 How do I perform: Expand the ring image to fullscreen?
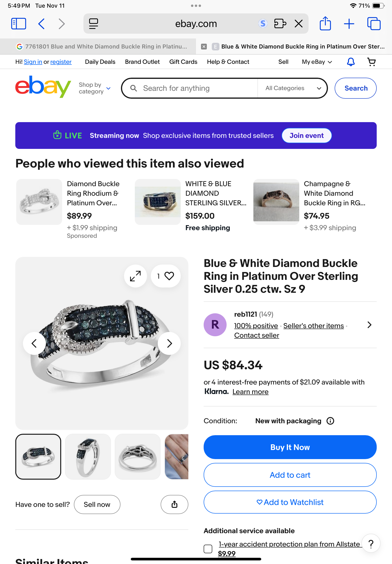[135, 276]
